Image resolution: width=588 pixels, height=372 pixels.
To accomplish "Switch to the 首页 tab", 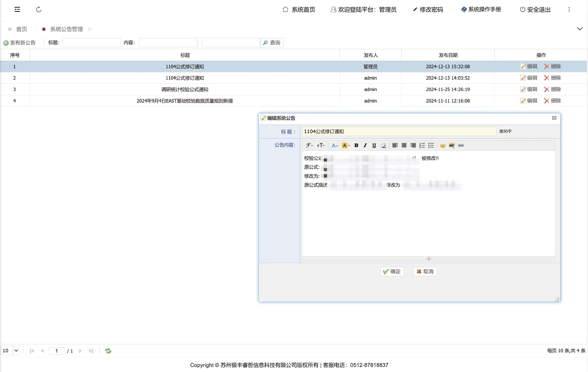I will 21,29.
